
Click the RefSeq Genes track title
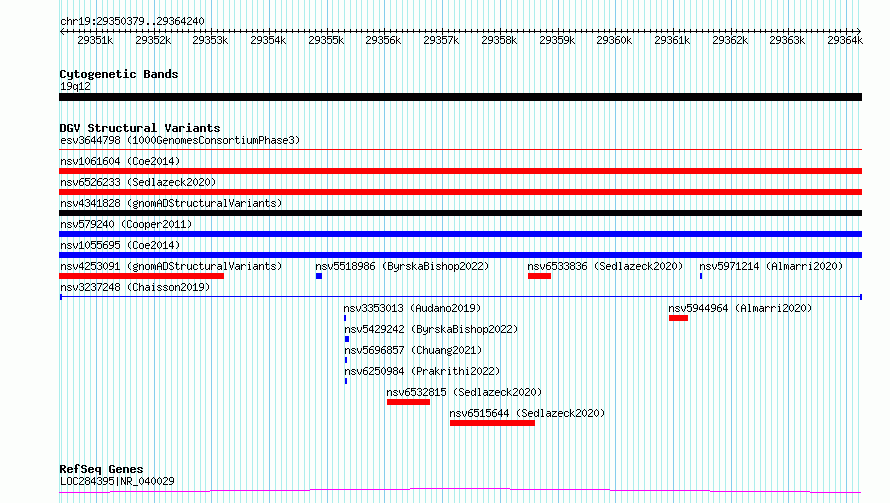101,470
